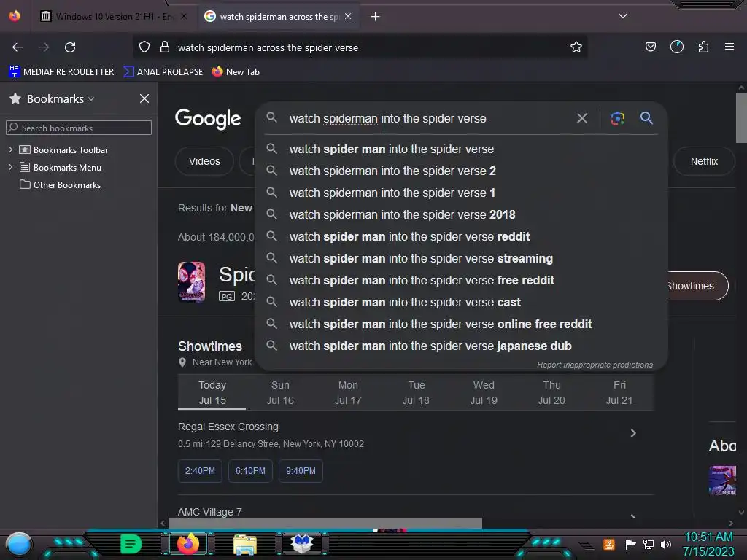The height and width of the screenshot is (560, 747).
Task: Click the vertical page scrollbar thumb
Action: pos(741,118)
